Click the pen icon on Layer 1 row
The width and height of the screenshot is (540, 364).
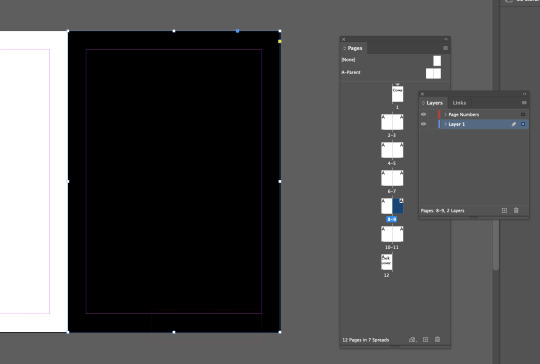coord(513,124)
